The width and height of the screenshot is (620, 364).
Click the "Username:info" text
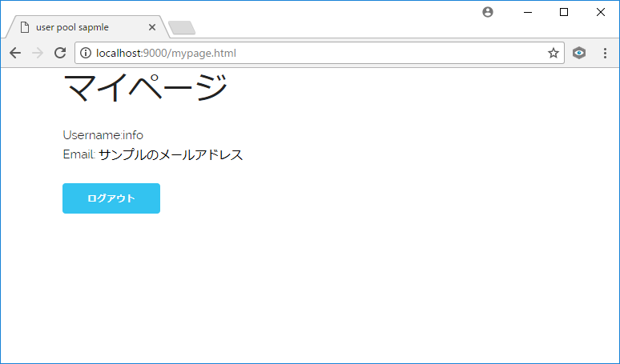[103, 135]
